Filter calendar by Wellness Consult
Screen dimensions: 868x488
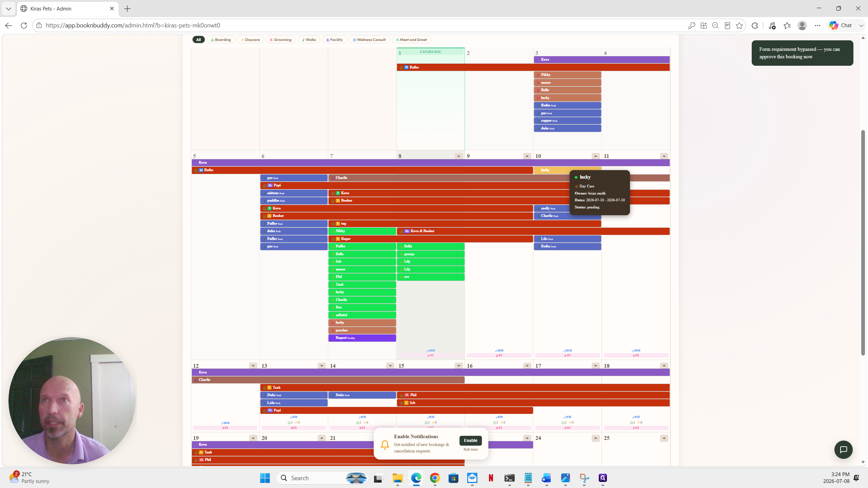click(x=369, y=40)
